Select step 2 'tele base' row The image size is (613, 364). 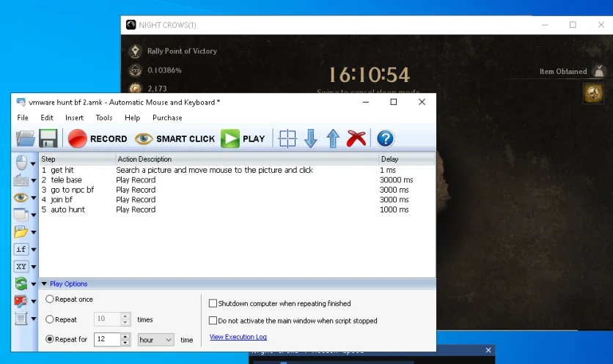[237, 179]
